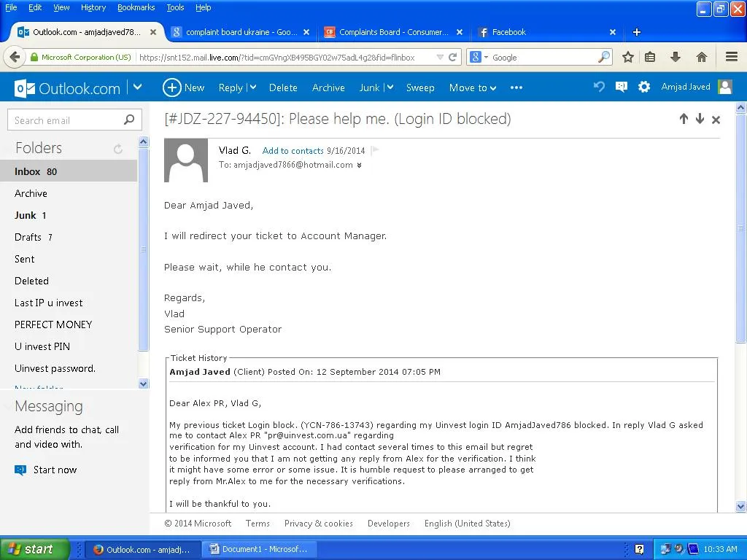Open the bookmarks list icon

[x=650, y=58]
